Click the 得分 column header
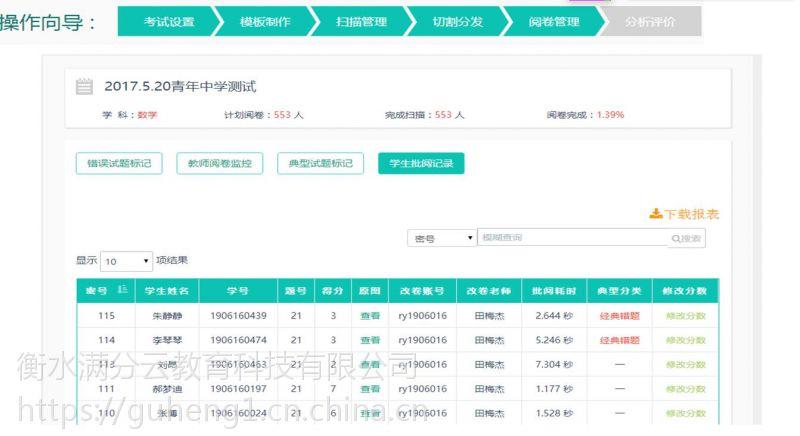The image size is (800, 436). tap(333, 291)
